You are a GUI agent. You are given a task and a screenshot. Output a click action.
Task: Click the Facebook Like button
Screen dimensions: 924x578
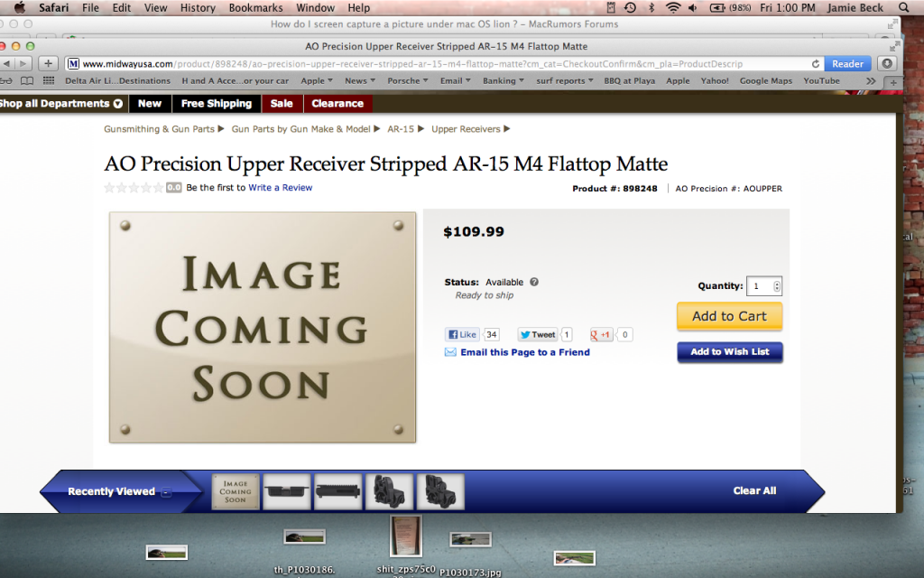pos(462,334)
